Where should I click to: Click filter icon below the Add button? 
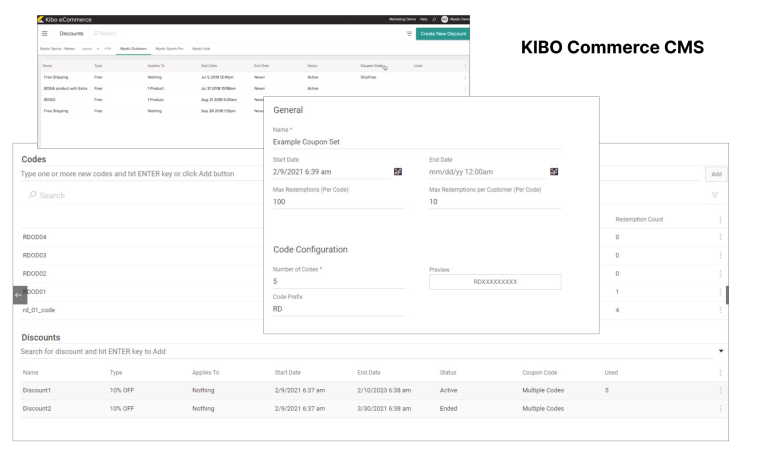click(x=715, y=196)
